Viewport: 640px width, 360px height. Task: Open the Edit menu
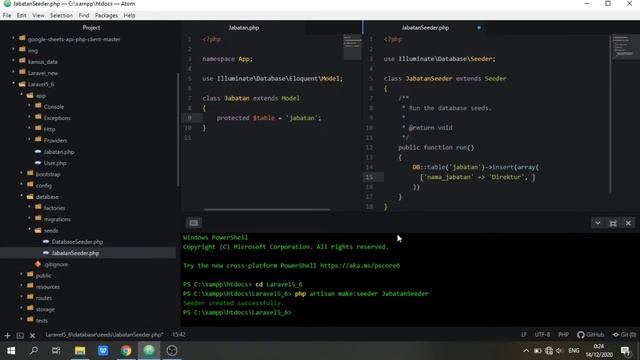tap(21, 16)
